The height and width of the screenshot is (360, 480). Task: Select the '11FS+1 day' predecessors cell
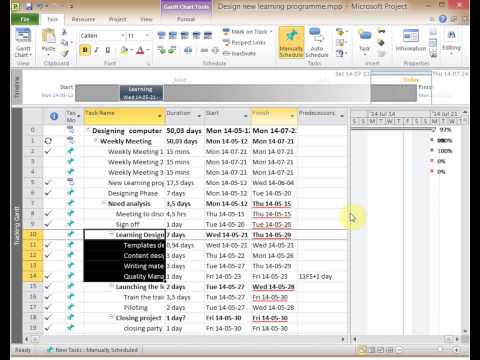click(322, 276)
